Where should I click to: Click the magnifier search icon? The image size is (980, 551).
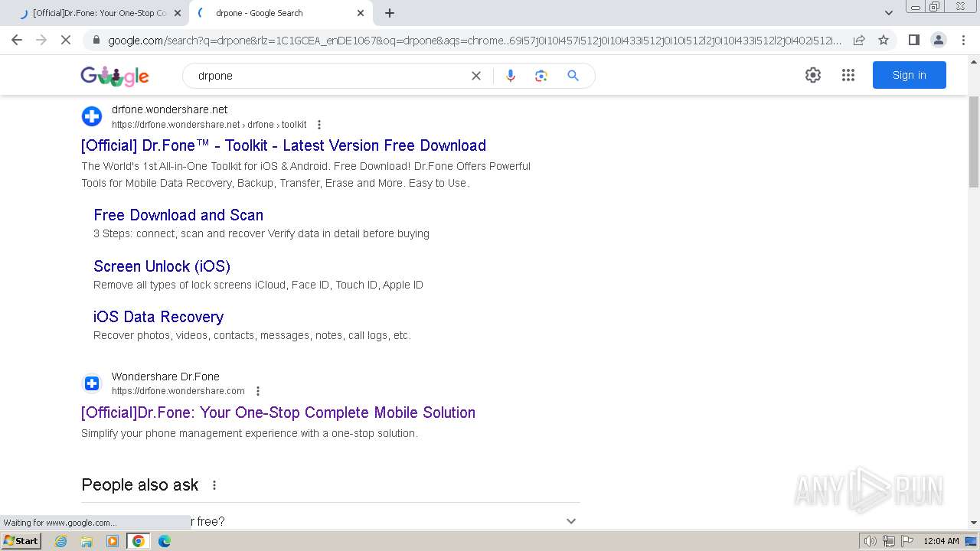(x=573, y=76)
